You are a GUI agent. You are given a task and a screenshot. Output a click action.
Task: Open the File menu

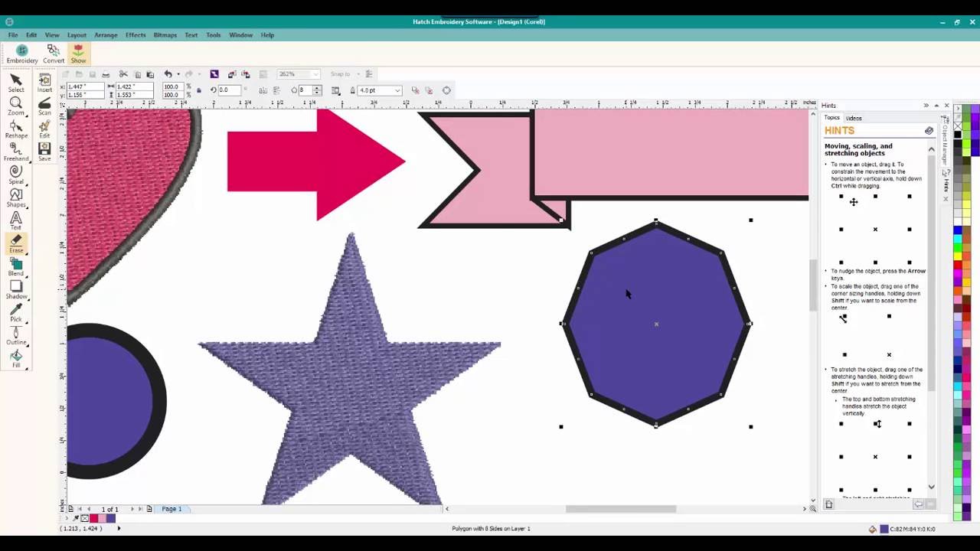click(x=13, y=35)
